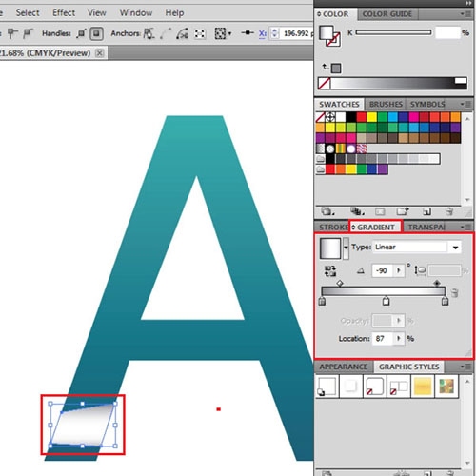Toggle show handles for multiple anchor points
This screenshot has height=476, width=476.
[x=81, y=33]
